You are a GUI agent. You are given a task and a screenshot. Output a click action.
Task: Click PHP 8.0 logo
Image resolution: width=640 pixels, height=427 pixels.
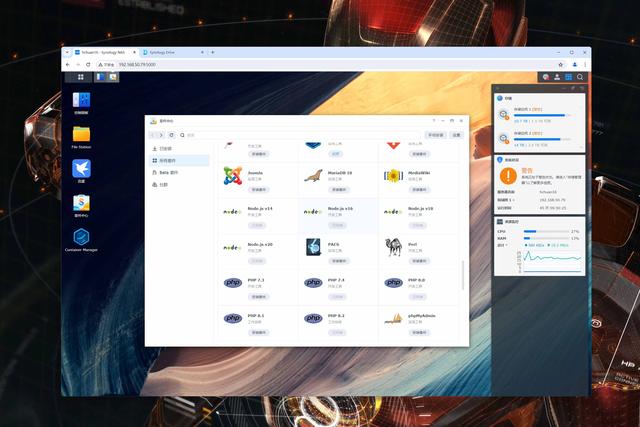click(x=393, y=282)
